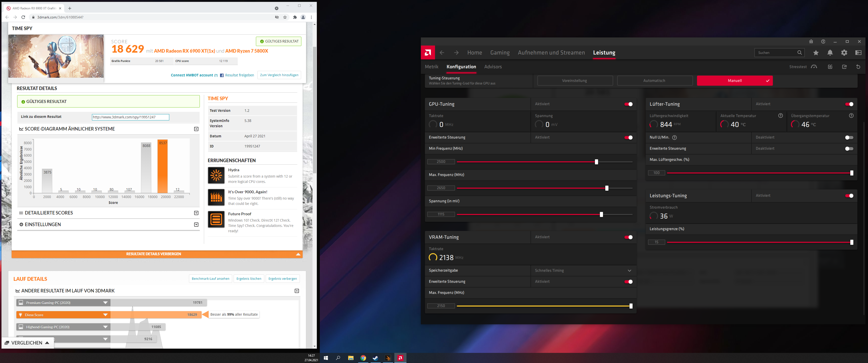Open AMD settings gear icon

point(844,53)
